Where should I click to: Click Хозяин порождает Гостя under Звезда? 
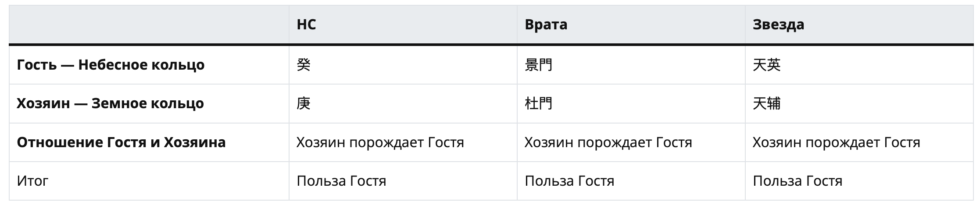(837, 142)
